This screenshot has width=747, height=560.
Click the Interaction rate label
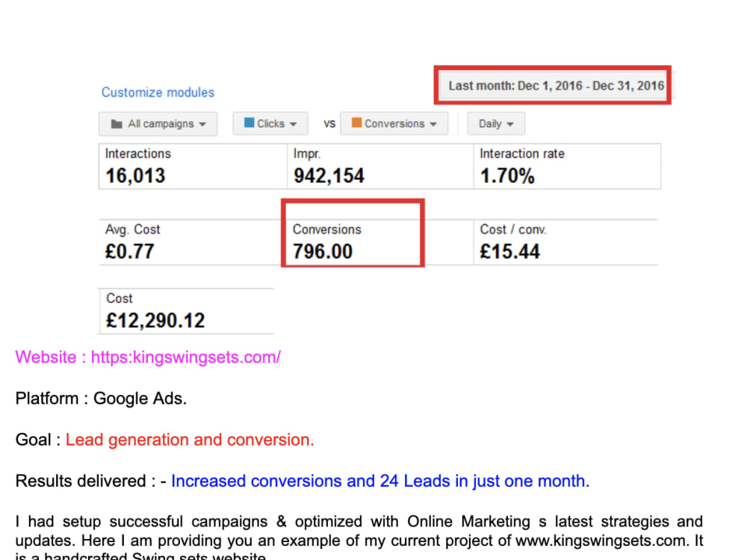point(521,154)
